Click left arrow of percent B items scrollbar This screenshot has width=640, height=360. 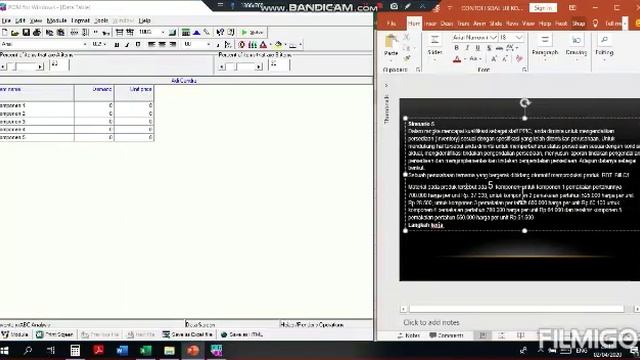(222, 67)
